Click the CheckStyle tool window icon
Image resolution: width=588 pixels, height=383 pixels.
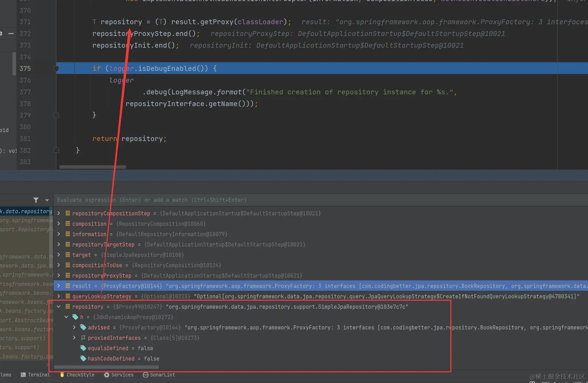pyautogui.click(x=62, y=375)
